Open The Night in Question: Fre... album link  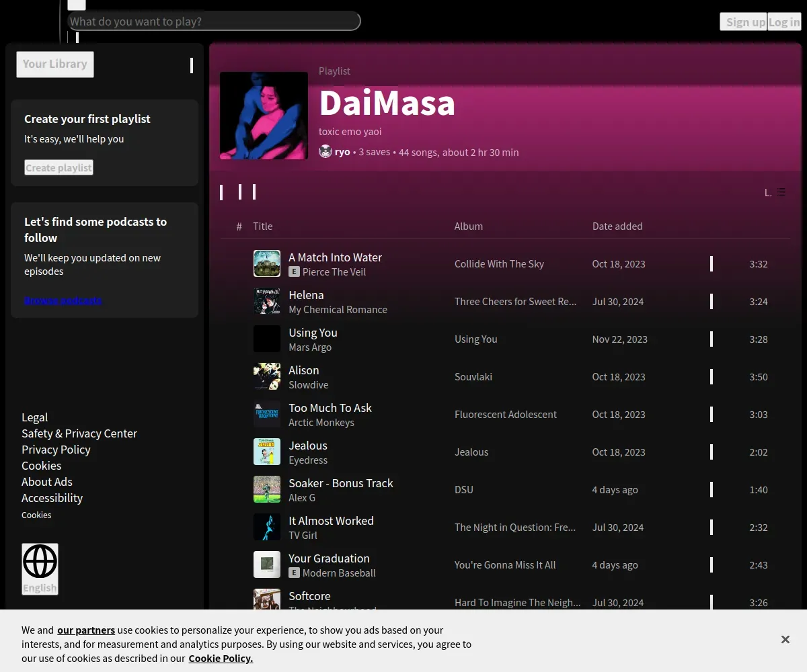515,528
